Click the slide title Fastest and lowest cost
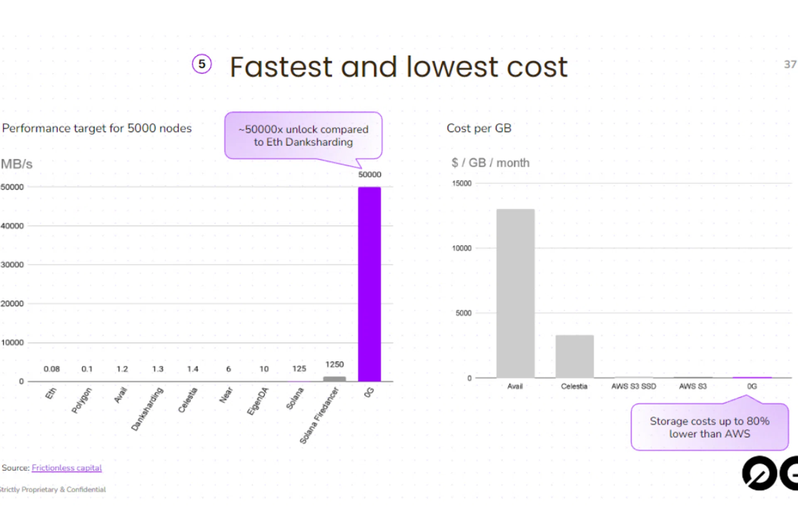The height and width of the screenshot is (532, 798). click(398, 67)
